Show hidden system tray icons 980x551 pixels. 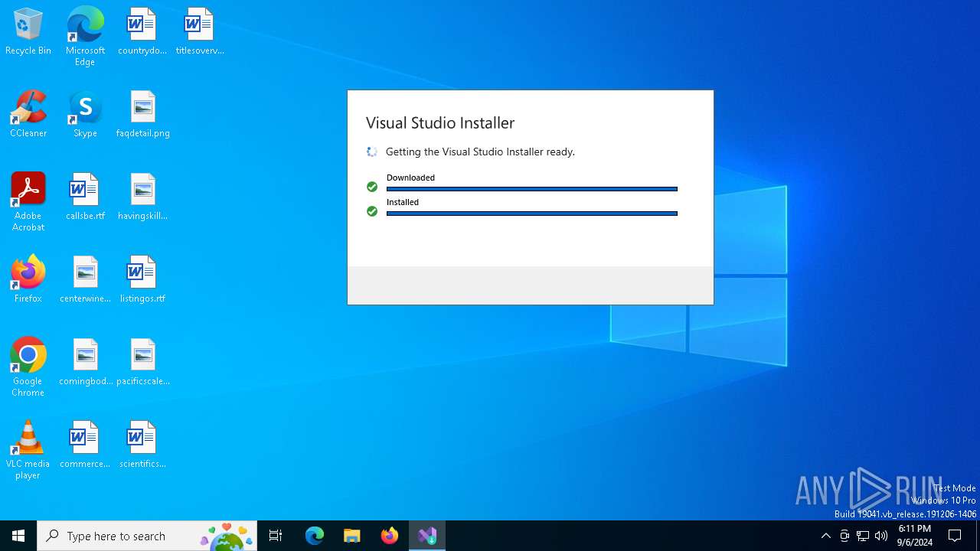point(825,536)
